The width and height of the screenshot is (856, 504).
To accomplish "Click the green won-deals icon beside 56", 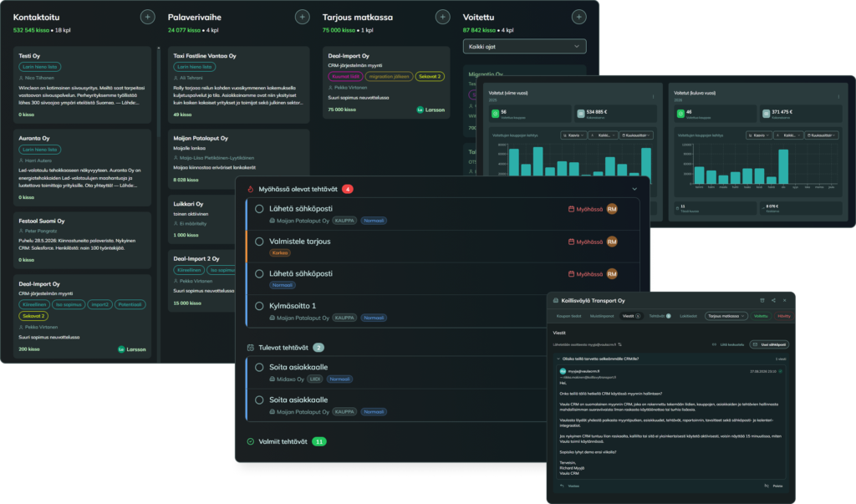I will pos(495,114).
